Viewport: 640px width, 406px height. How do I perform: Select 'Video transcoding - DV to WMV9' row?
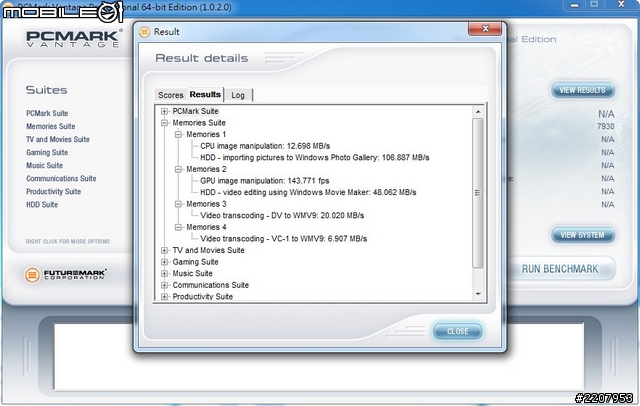pyautogui.click(x=282, y=215)
